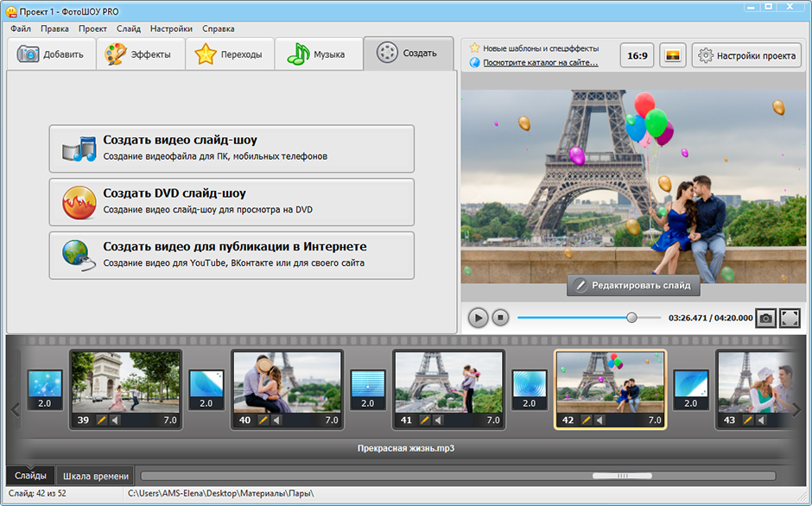This screenshot has width=812, height=506.
Task: Click the background image icon button
Action: (672, 55)
